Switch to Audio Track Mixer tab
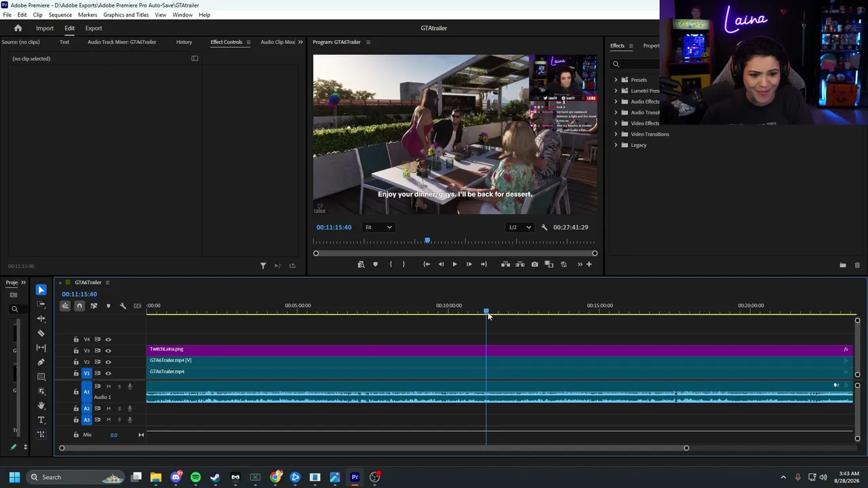Viewport: 868px width, 488px height. [x=122, y=42]
